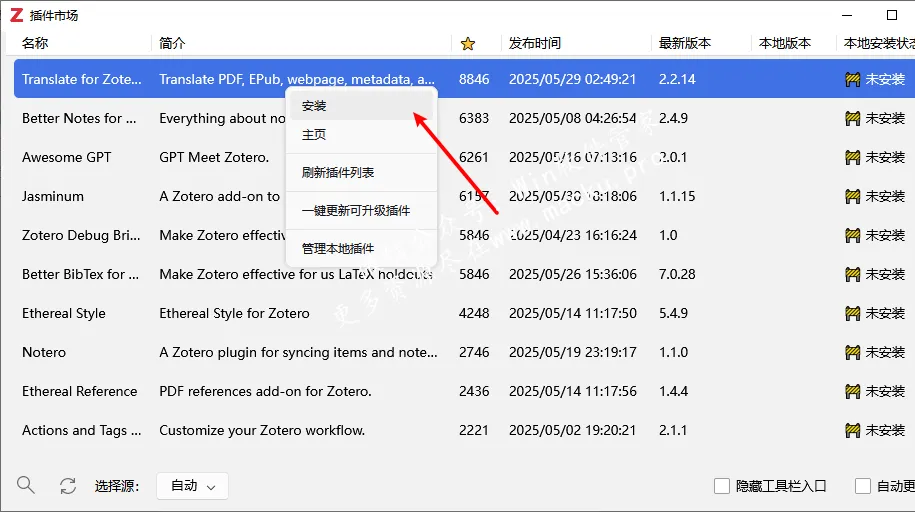This screenshot has width=915, height=512.
Task: Click not-installed icon for Better Notes row
Action: 853,119
